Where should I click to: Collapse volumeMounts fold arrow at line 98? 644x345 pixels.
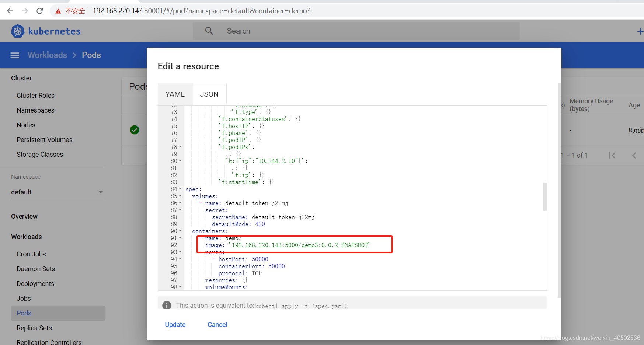180,287
